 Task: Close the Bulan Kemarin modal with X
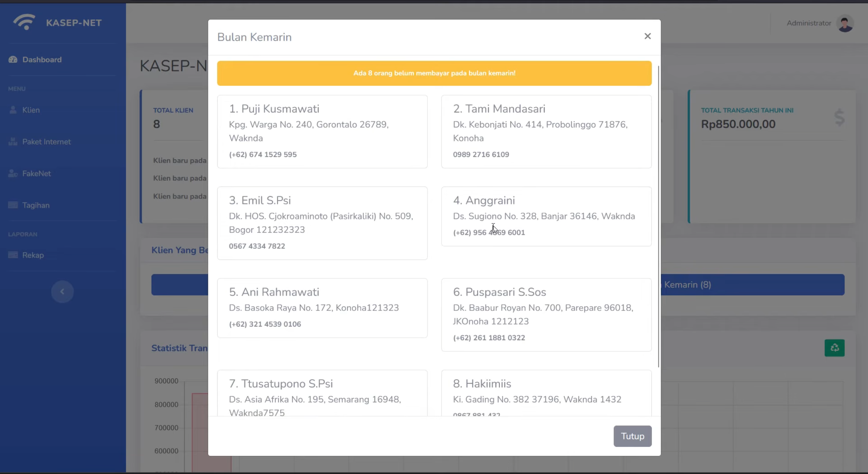(x=647, y=36)
